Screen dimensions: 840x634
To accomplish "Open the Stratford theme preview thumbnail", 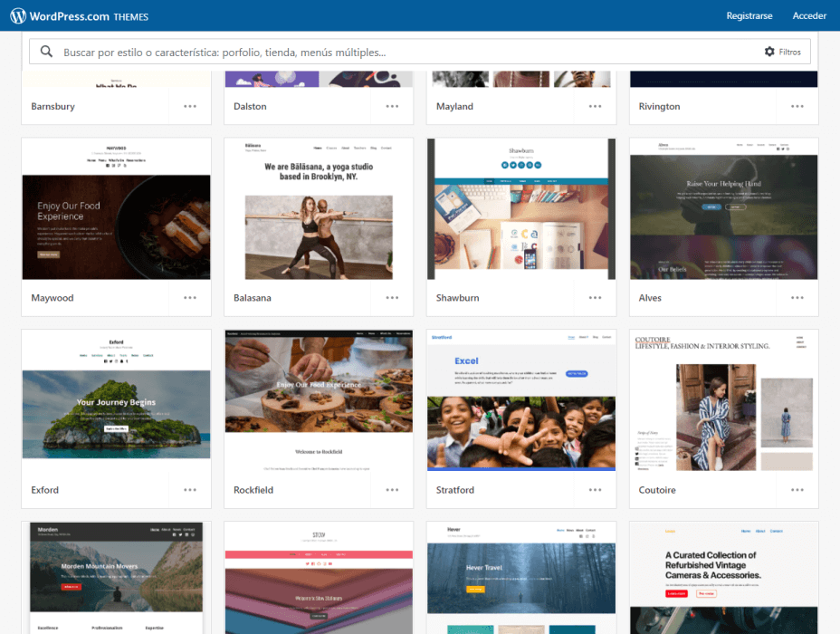I will click(520, 400).
